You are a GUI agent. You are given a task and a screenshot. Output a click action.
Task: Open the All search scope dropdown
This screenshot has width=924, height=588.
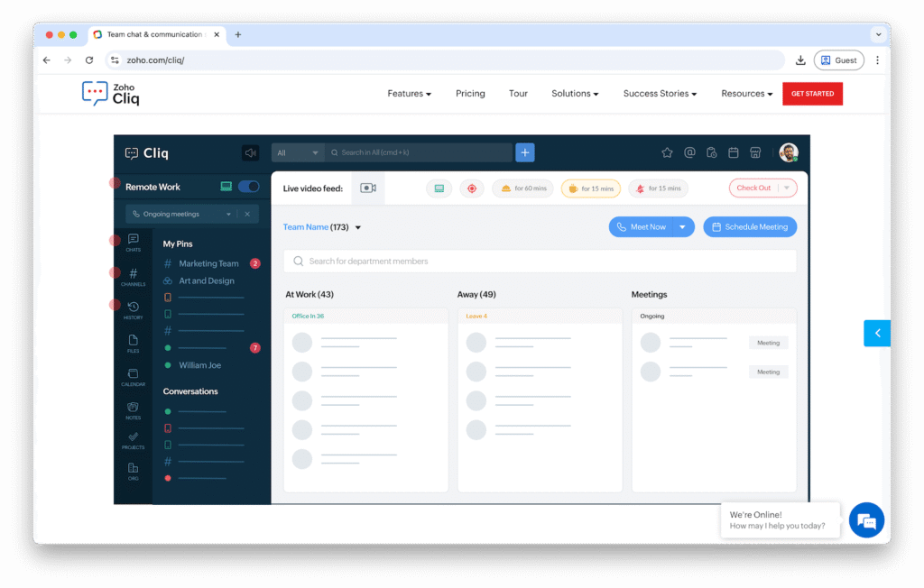(x=298, y=153)
